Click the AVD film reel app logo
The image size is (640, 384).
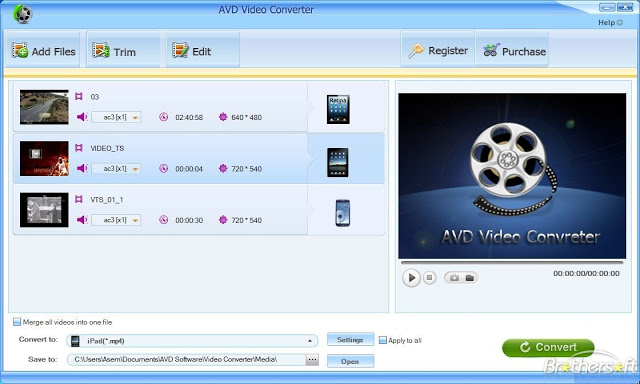pos(23,13)
